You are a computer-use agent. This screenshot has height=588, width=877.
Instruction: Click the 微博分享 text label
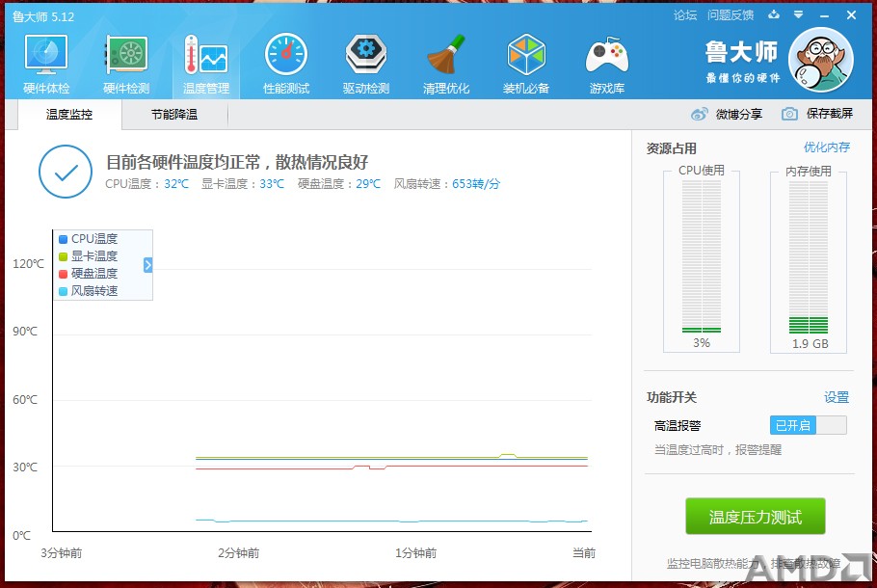739,114
